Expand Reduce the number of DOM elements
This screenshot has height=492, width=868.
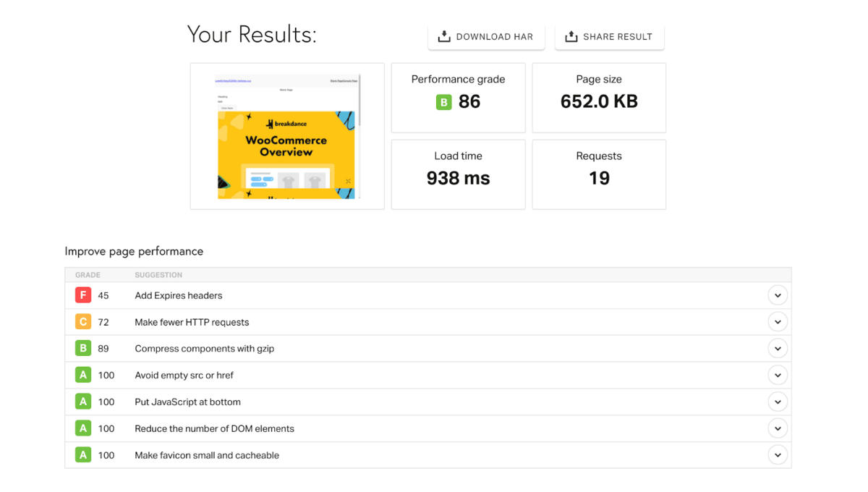778,428
